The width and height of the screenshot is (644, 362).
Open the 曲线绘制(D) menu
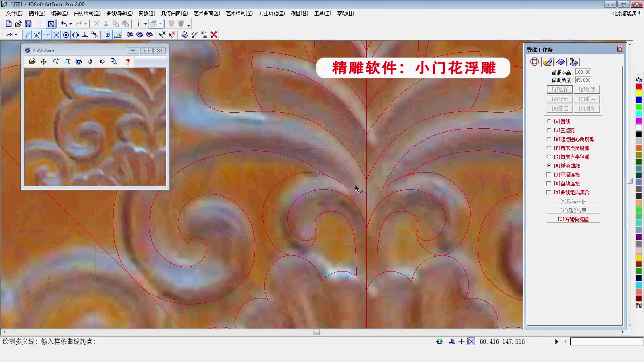click(x=88, y=13)
